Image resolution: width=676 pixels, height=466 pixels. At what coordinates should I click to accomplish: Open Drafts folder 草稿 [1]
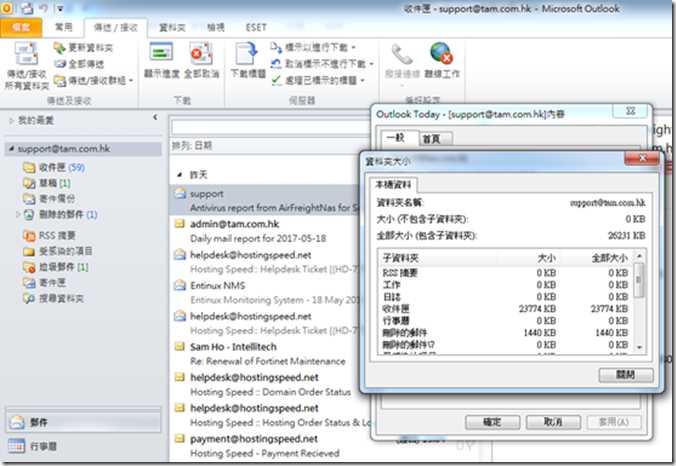(x=47, y=183)
